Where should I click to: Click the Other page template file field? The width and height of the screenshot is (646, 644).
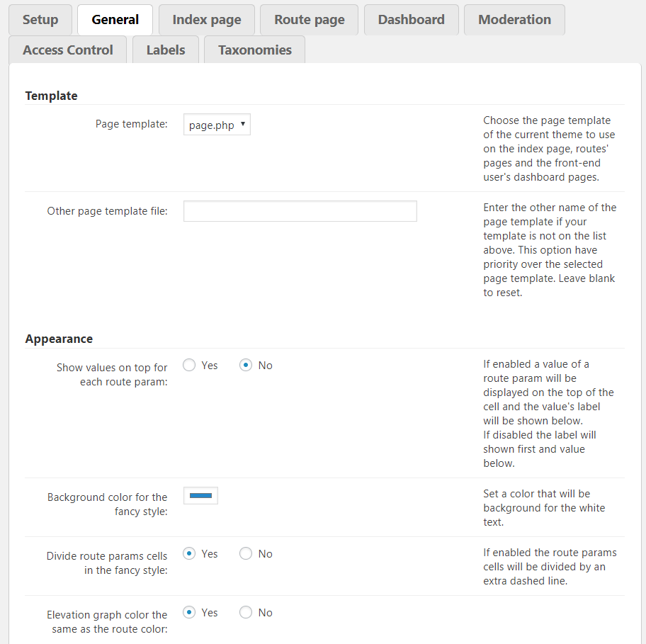pos(300,211)
